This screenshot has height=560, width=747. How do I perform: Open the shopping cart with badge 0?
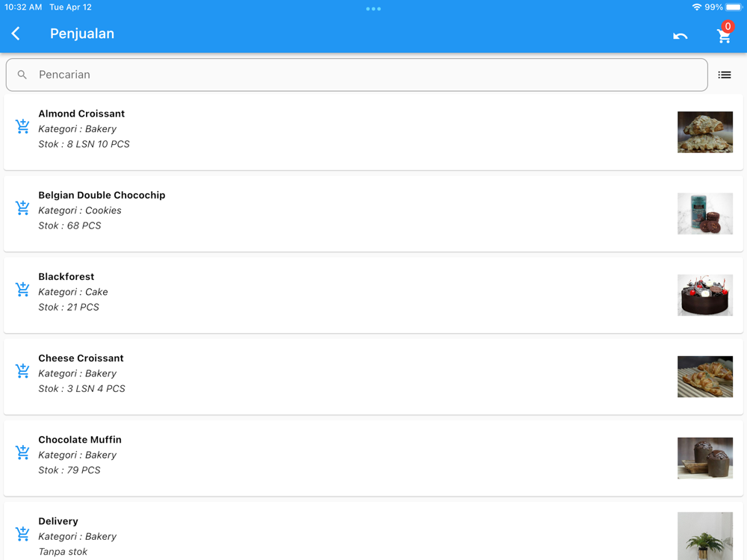(724, 35)
